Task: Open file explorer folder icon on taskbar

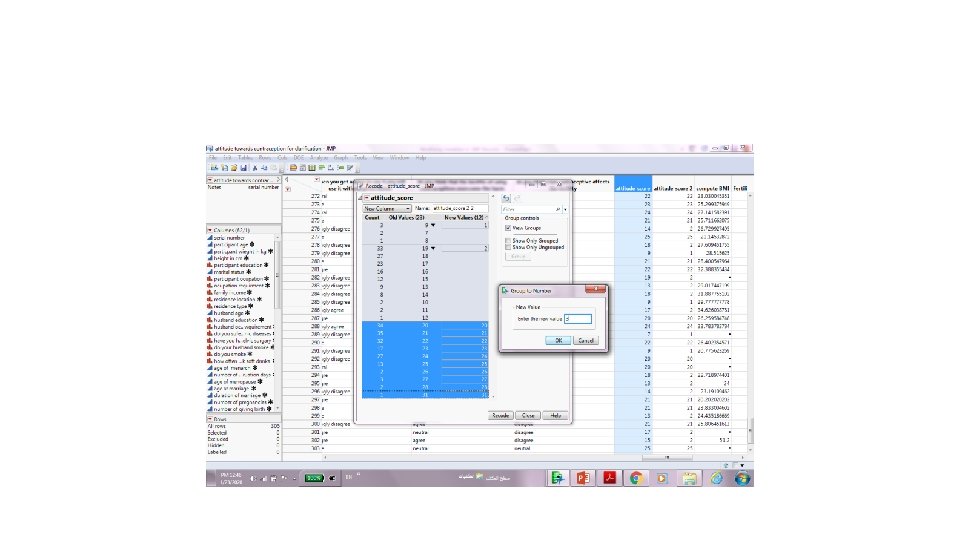Action: 689,478
